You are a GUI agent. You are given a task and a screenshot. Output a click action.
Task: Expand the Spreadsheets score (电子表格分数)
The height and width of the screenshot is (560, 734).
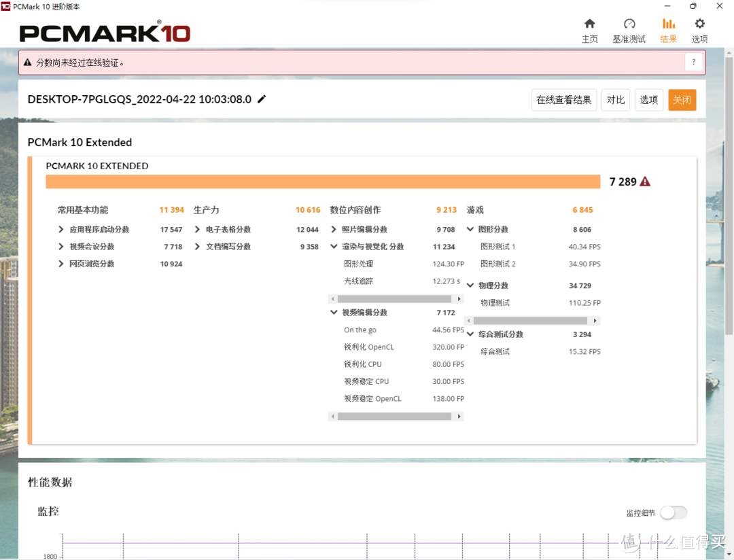coord(197,230)
